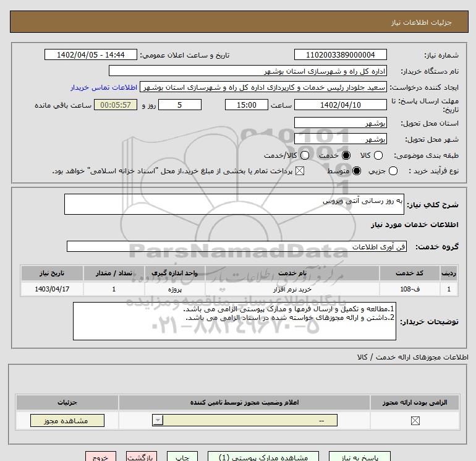Click the چاپ print button
The height and width of the screenshot is (461, 476).
(182, 457)
